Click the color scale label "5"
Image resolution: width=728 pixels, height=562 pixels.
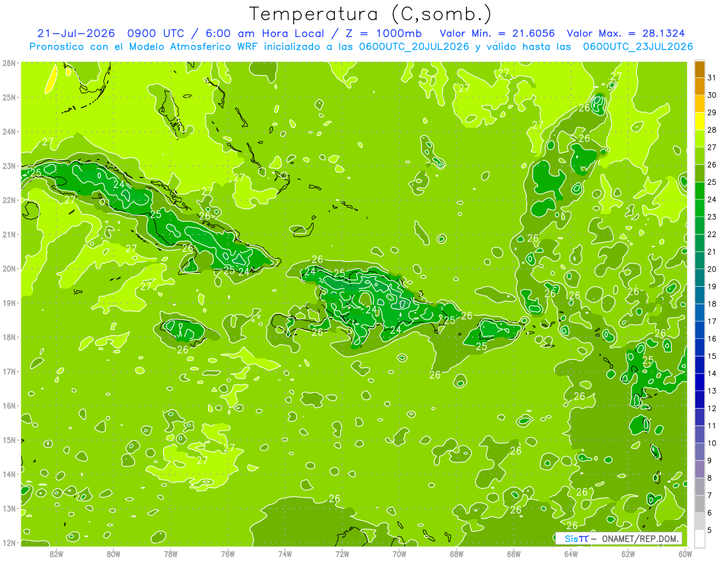coord(710,530)
